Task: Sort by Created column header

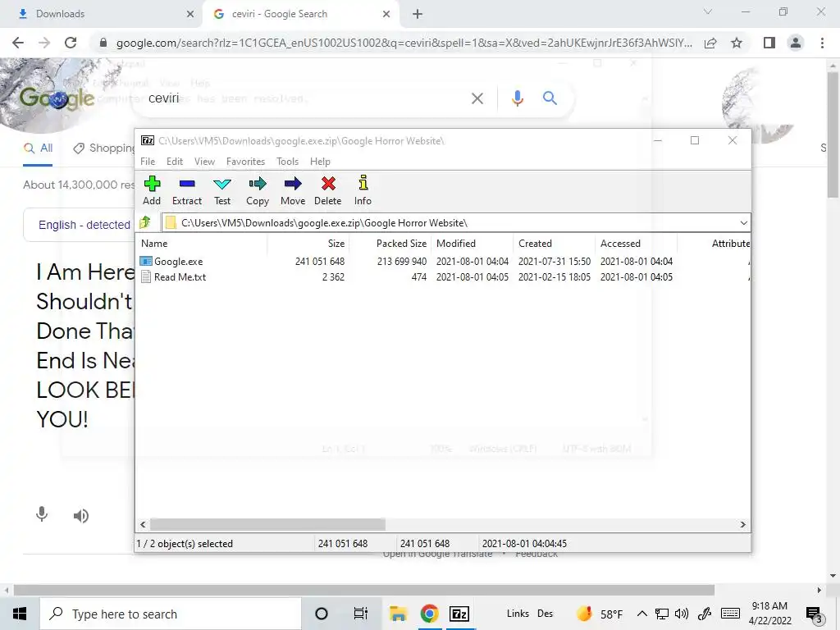Action: click(554, 243)
